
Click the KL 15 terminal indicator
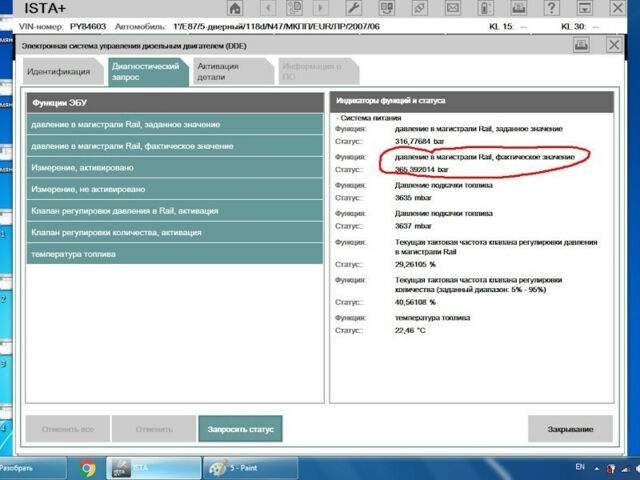coord(507,27)
